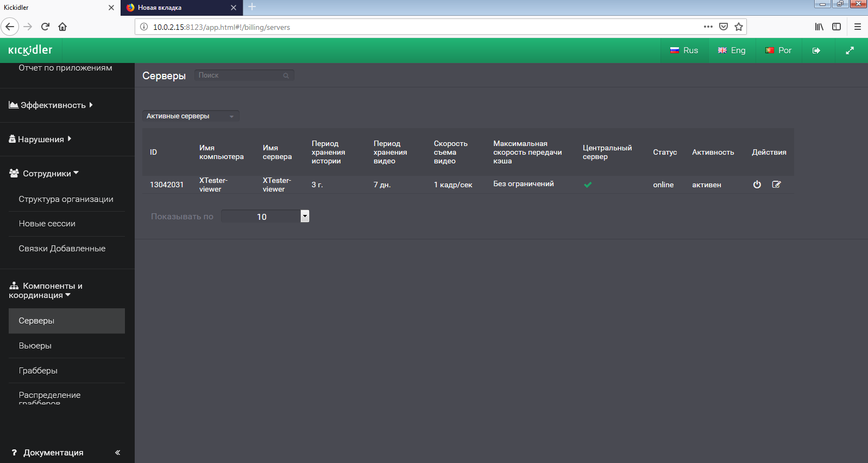Click the Период хранения видео column header
Viewport: 868px width, 463px height.
390,153
